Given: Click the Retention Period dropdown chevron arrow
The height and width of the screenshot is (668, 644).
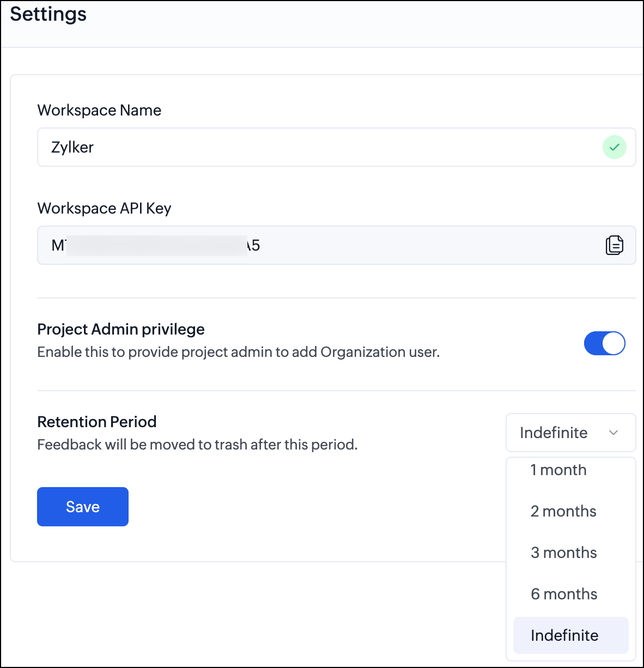Looking at the screenshot, I should pos(613,433).
